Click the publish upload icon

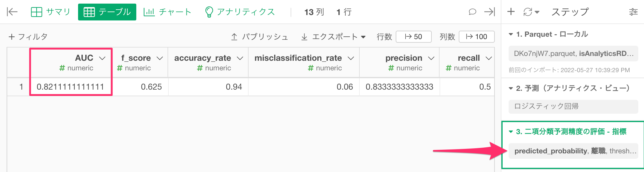tap(234, 37)
